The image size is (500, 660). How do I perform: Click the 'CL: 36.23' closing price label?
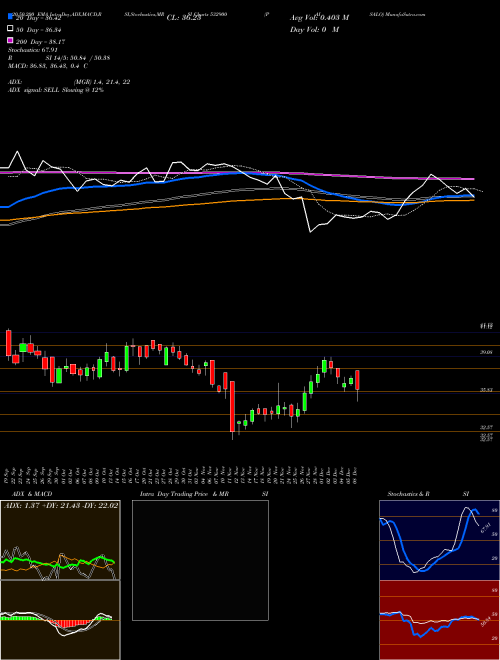184,18
